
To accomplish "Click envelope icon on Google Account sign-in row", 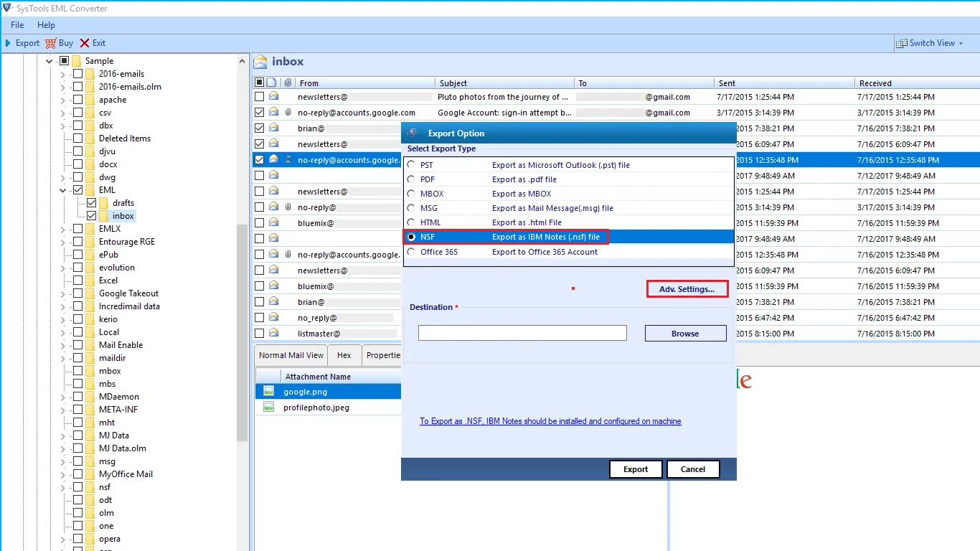I will click(273, 113).
